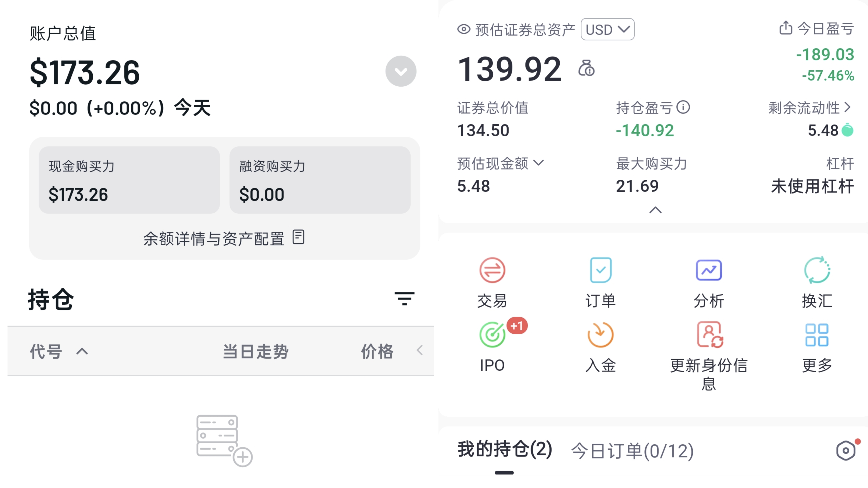The height and width of the screenshot is (488, 868).
Task: Collapse asset details with the up chevron
Action: click(x=655, y=210)
